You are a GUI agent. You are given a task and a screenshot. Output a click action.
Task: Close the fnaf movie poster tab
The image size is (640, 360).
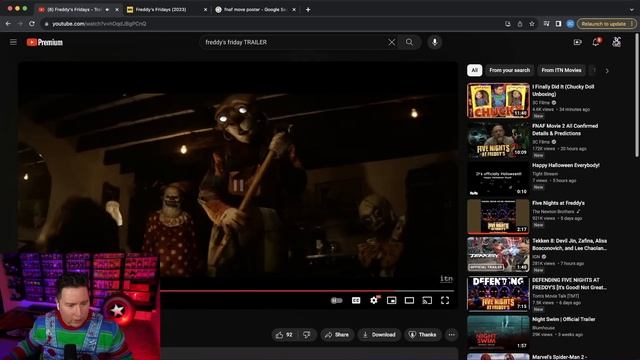pos(293,9)
